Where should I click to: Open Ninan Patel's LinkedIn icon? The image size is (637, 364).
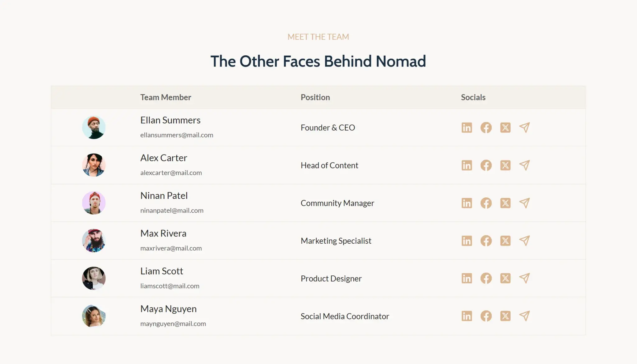(467, 203)
